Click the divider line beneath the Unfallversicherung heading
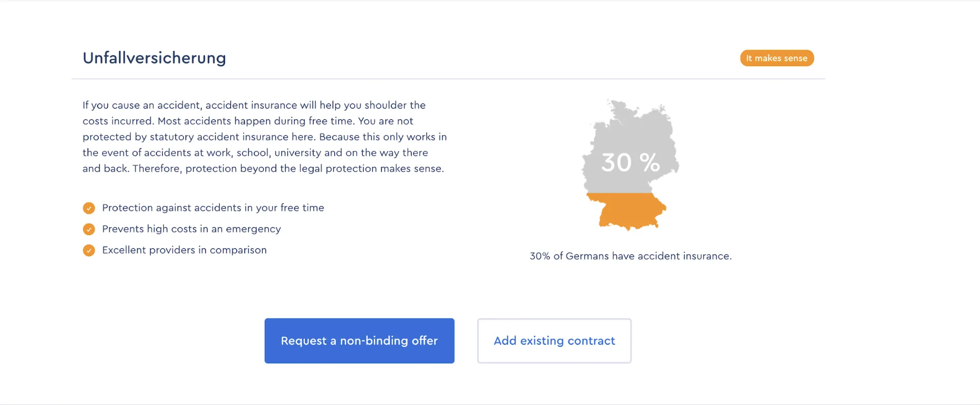 coord(448,79)
